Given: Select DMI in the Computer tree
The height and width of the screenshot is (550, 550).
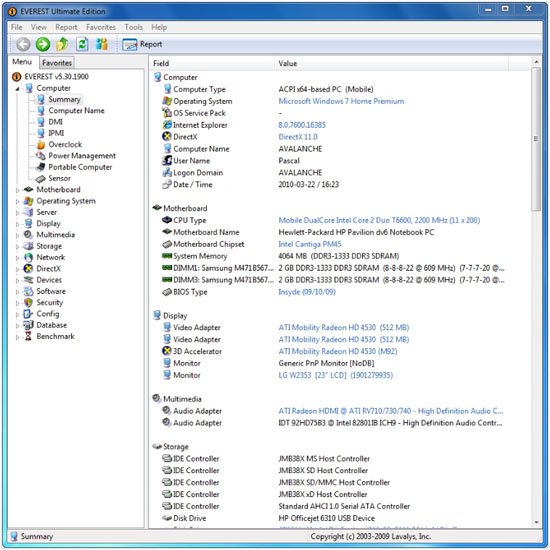Looking at the screenshot, I should 55,122.
